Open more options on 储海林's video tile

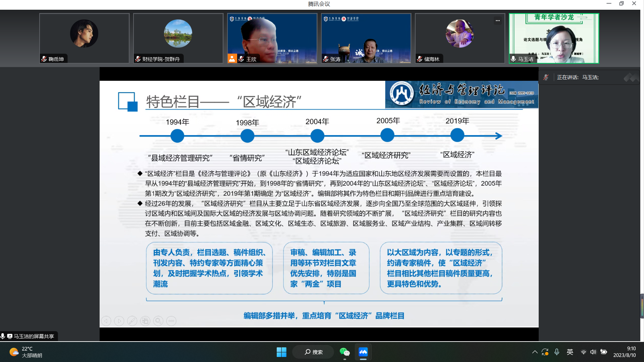click(497, 20)
